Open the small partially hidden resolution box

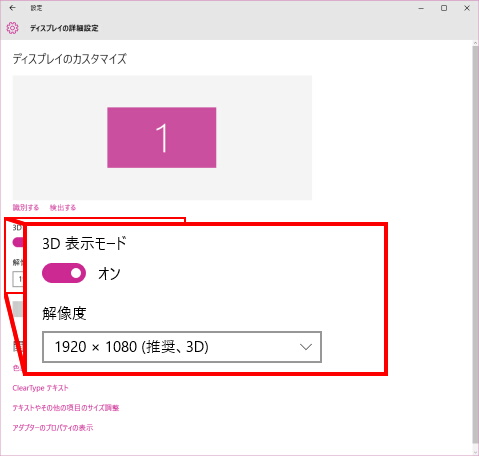[x=18, y=279]
